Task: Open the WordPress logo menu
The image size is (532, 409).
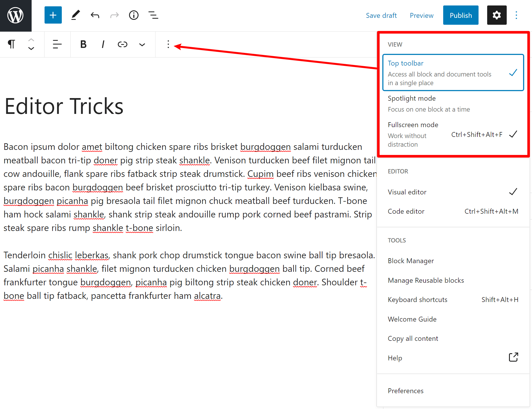Action: coord(16,16)
